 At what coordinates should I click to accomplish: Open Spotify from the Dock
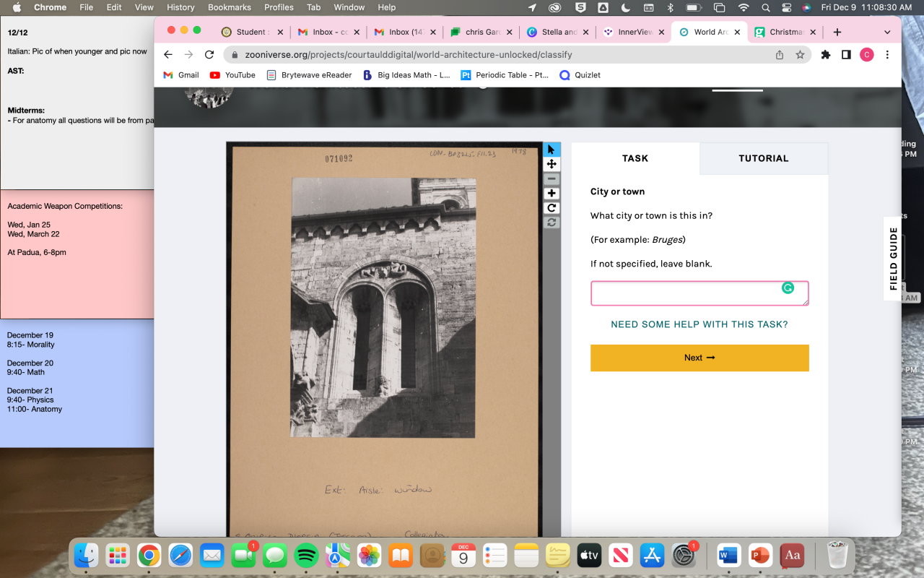(307, 555)
